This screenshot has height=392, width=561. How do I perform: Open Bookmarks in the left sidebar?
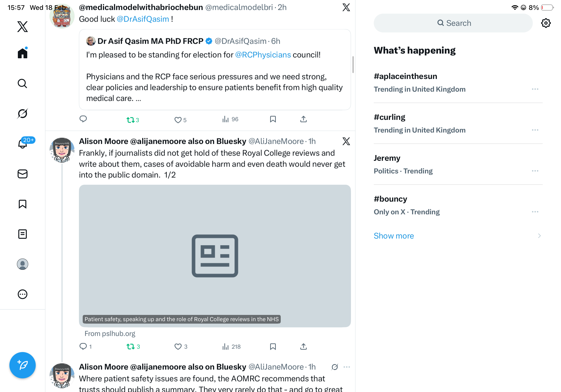(23, 204)
